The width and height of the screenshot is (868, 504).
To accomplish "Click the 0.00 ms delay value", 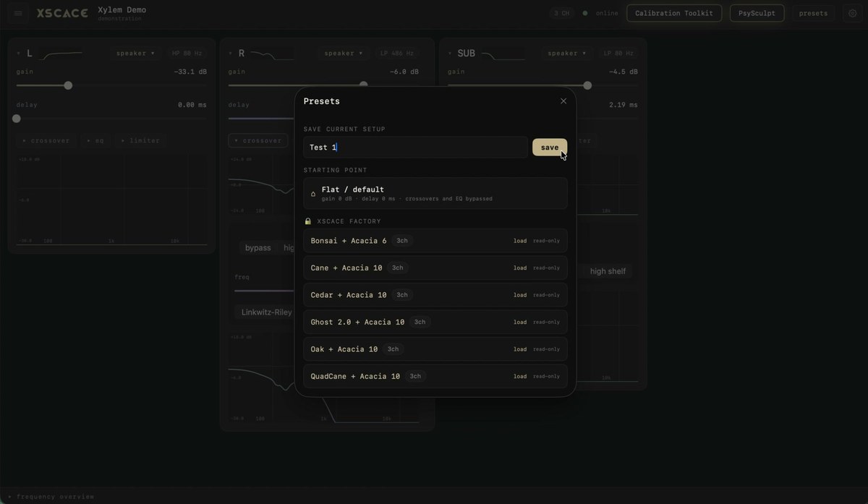I will tap(192, 105).
